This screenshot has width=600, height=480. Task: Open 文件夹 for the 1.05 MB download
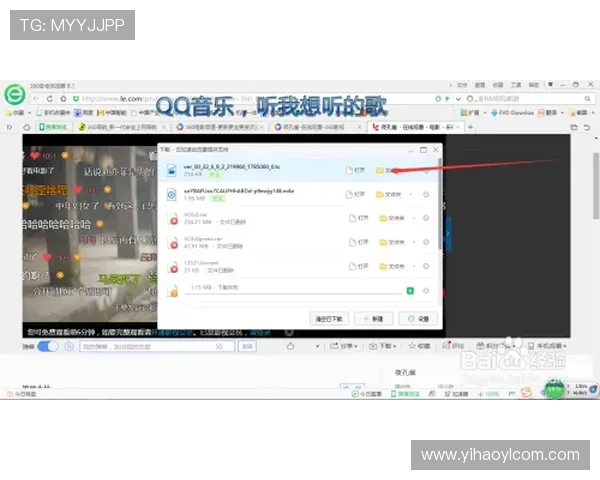388,194
